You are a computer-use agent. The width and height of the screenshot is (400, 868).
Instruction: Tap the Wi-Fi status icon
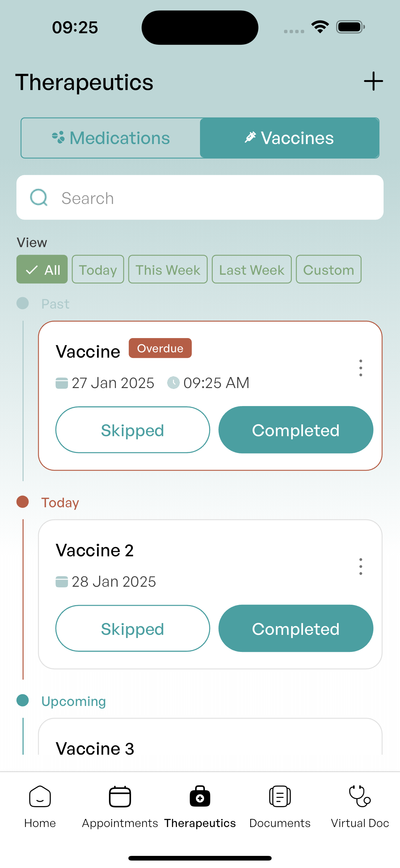point(320,27)
